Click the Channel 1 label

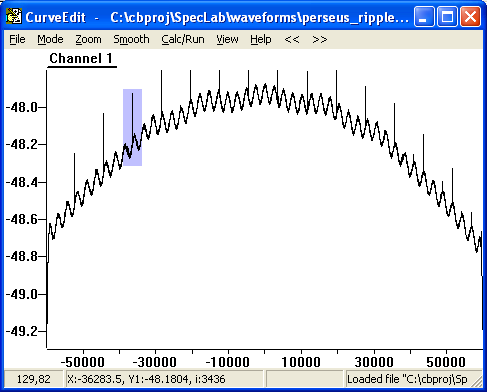pyautogui.click(x=81, y=58)
